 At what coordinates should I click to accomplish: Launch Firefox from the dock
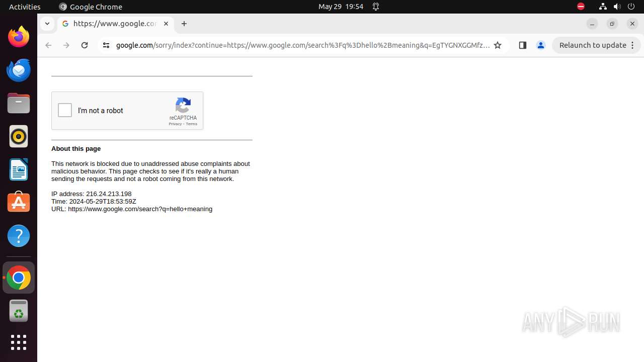[19, 37]
